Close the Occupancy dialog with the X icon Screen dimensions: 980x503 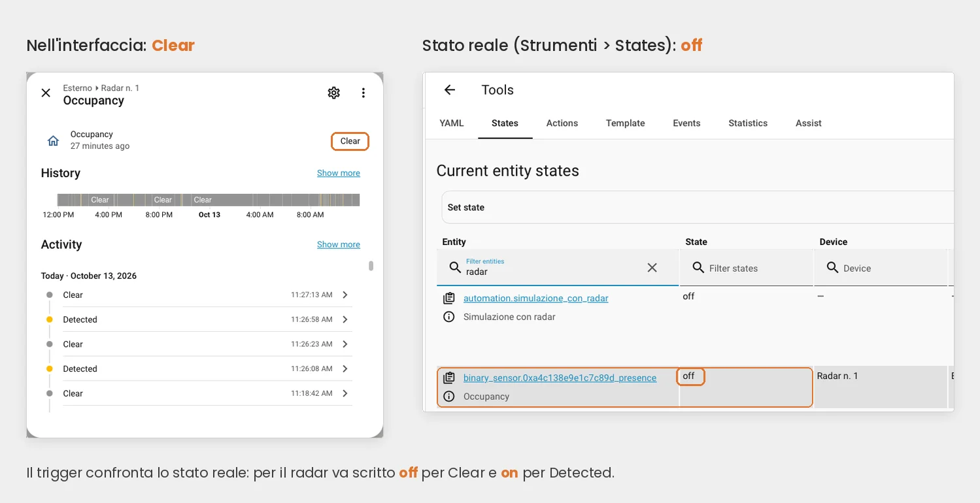[x=46, y=93]
